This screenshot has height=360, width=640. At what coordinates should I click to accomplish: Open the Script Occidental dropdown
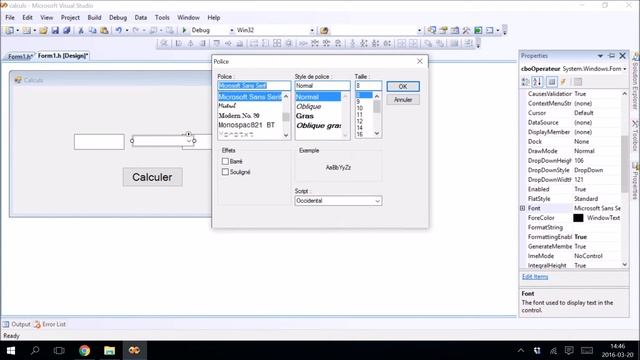click(x=377, y=201)
